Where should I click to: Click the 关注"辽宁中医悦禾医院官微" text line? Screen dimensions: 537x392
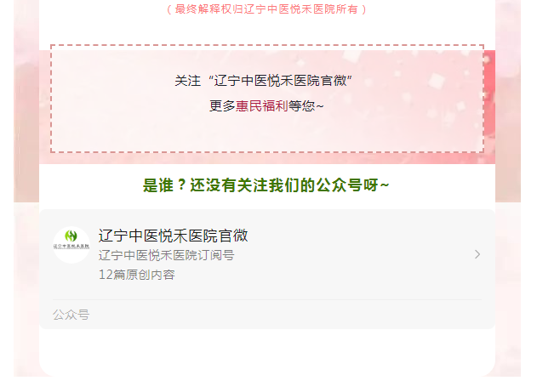click(263, 81)
